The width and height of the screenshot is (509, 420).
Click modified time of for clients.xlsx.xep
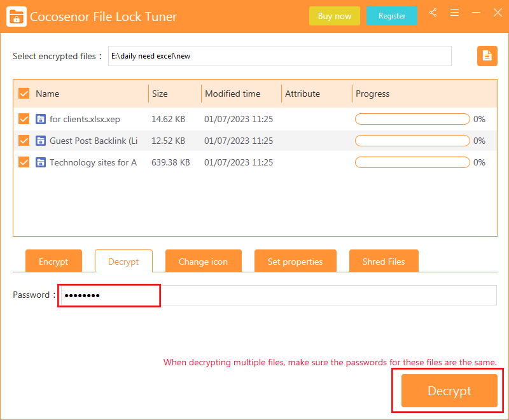(239, 119)
